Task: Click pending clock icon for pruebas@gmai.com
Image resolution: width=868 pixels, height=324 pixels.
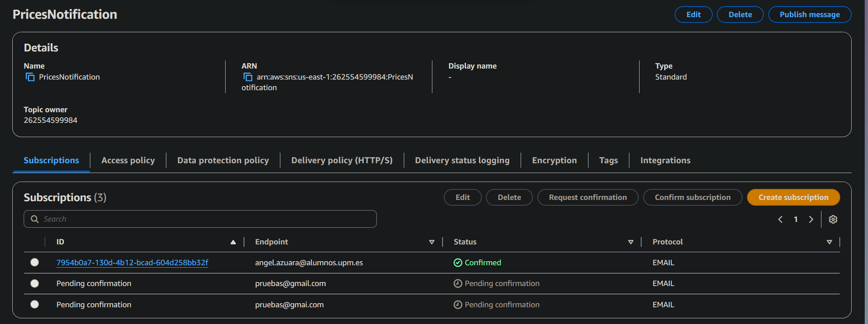Action: coord(458,305)
